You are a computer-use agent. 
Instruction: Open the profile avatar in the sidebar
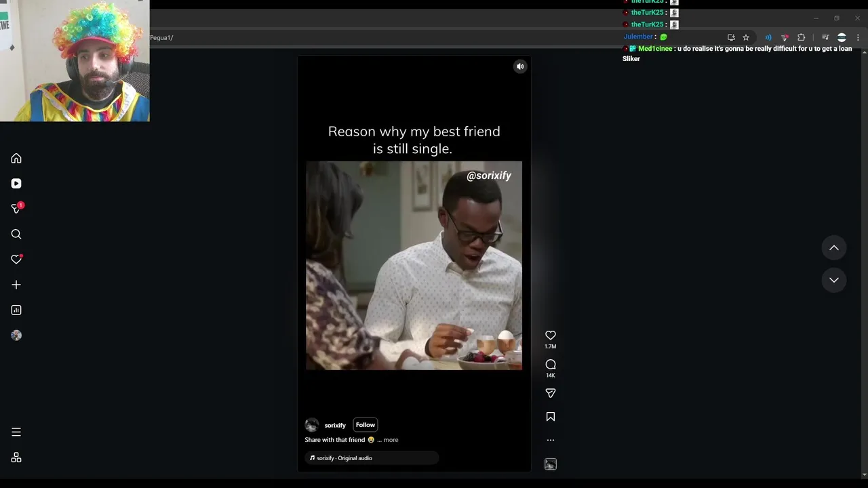click(x=16, y=335)
